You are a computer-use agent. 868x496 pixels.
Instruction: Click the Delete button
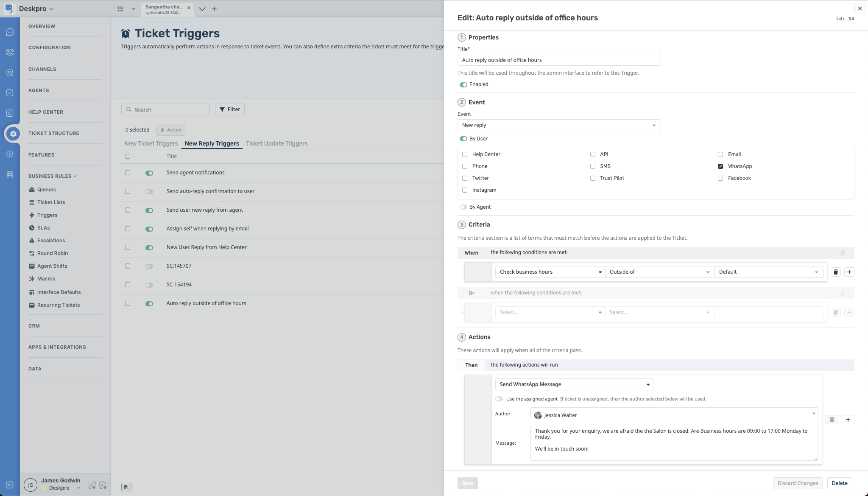point(839,483)
